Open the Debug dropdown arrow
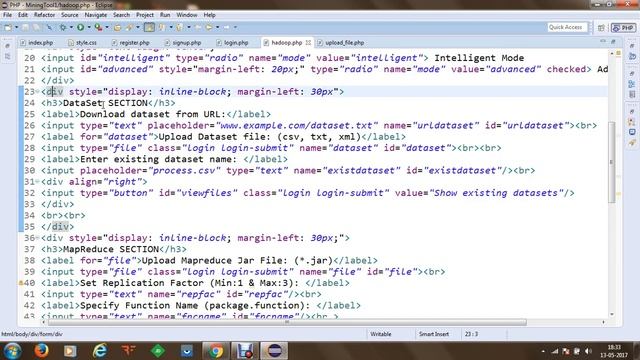Viewport: 640px width, 360px height. click(x=71, y=27)
